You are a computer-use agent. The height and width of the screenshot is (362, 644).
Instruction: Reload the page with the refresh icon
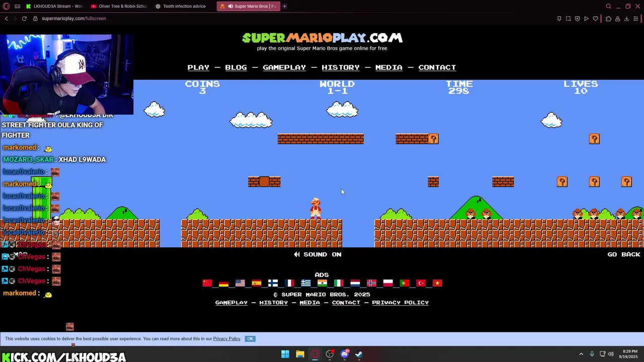tap(24, 19)
